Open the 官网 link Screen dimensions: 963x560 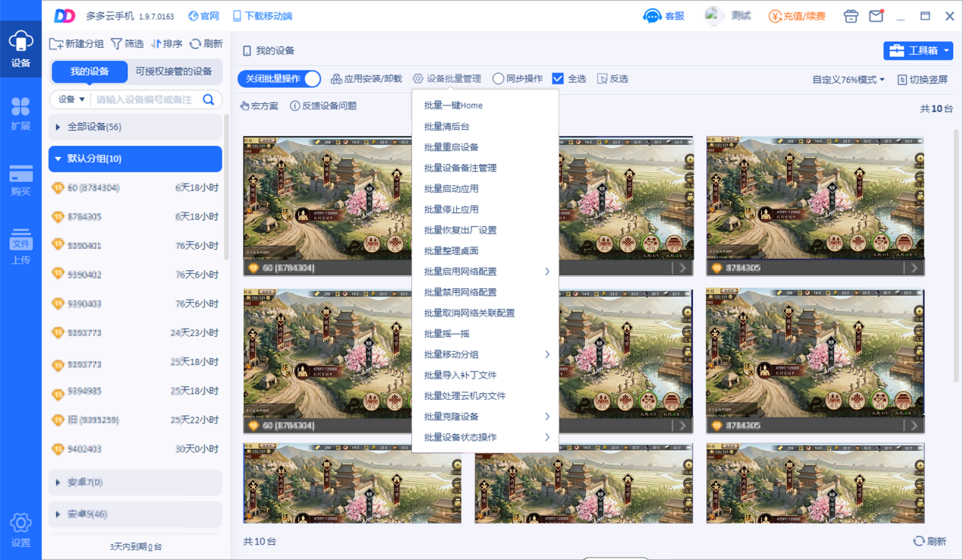coord(203,16)
